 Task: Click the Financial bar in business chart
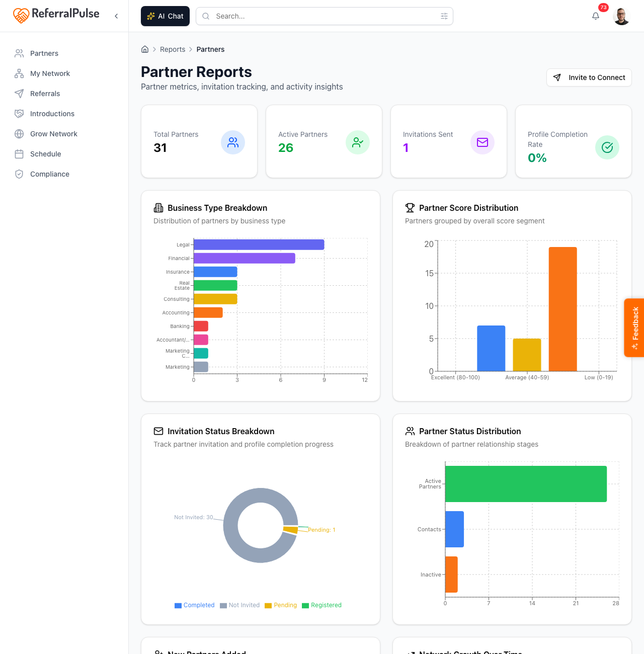tap(245, 258)
